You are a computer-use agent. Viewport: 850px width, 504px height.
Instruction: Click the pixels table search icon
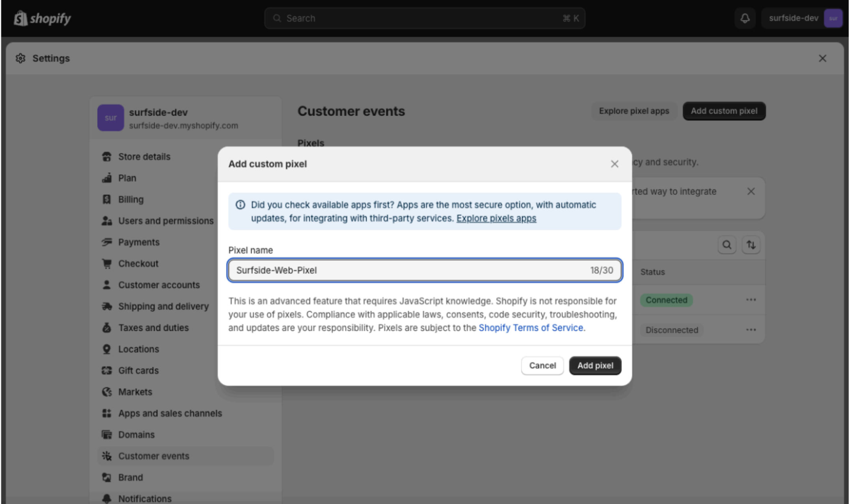pos(727,245)
